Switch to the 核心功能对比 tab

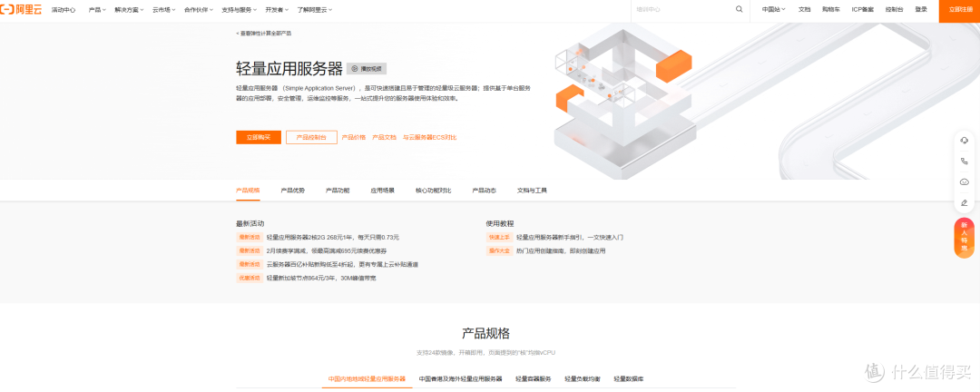(x=433, y=190)
